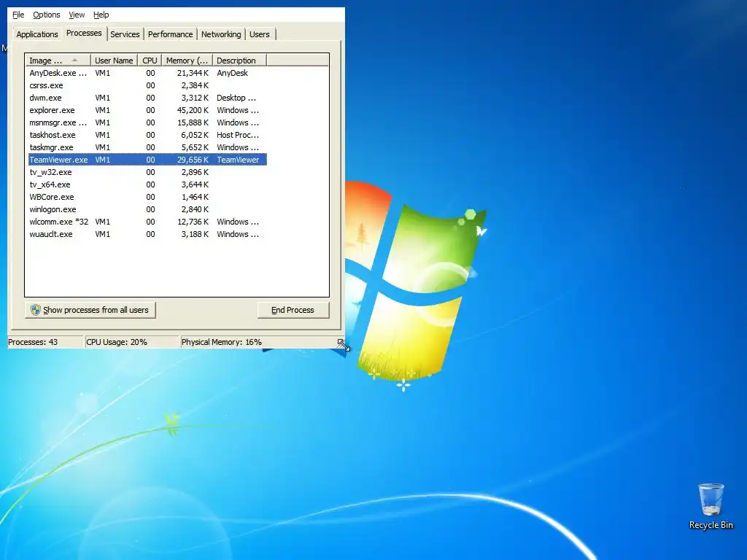The width and height of the screenshot is (747, 560).
Task: Select the winlogon.exe process
Action: [x=147, y=209]
